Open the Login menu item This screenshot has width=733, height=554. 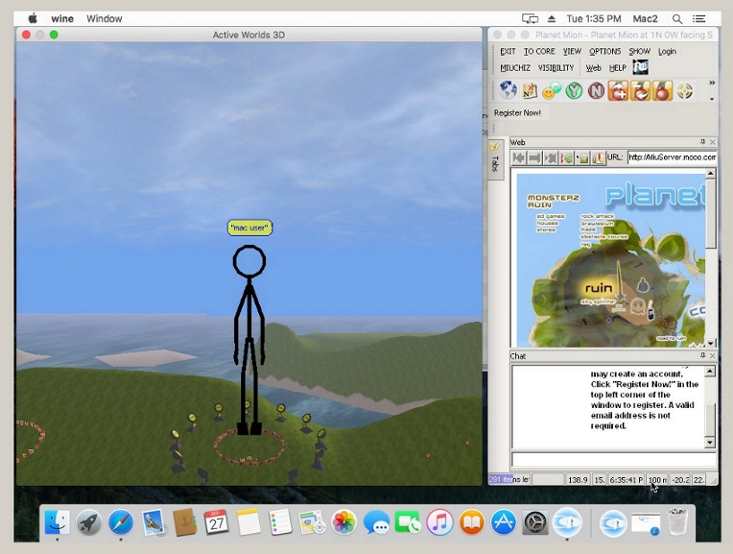tap(667, 51)
